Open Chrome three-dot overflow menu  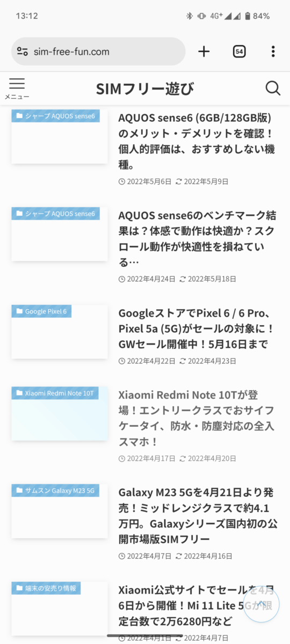[273, 52]
